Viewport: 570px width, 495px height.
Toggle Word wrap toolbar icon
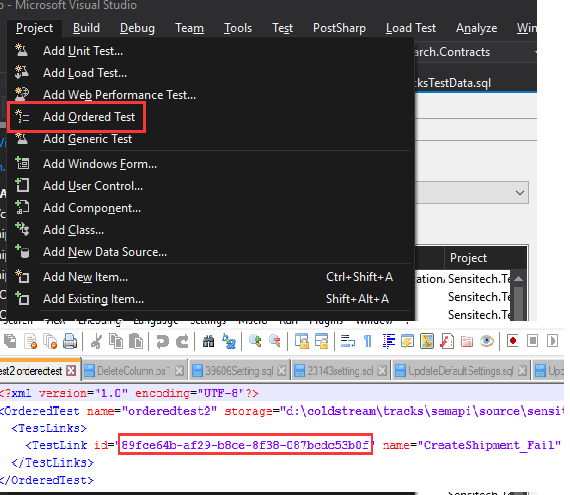348,342
